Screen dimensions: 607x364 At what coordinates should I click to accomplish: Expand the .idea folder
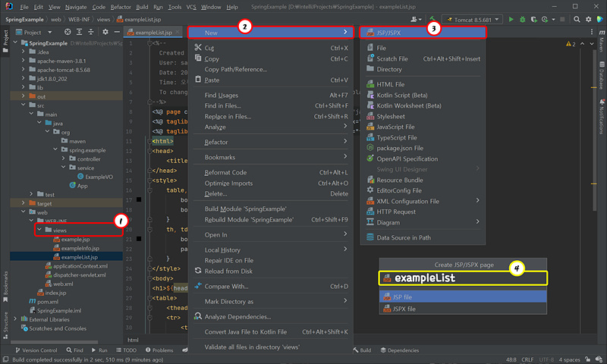(24, 52)
